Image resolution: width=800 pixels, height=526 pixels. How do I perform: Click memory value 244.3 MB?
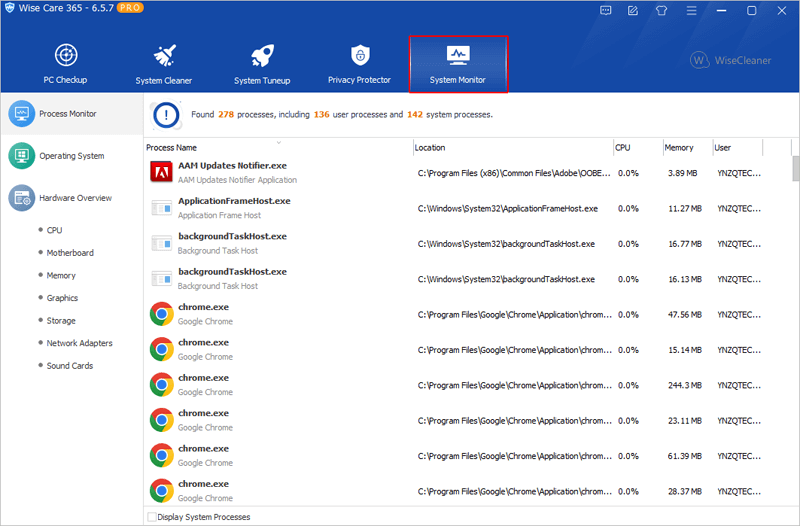click(x=685, y=385)
